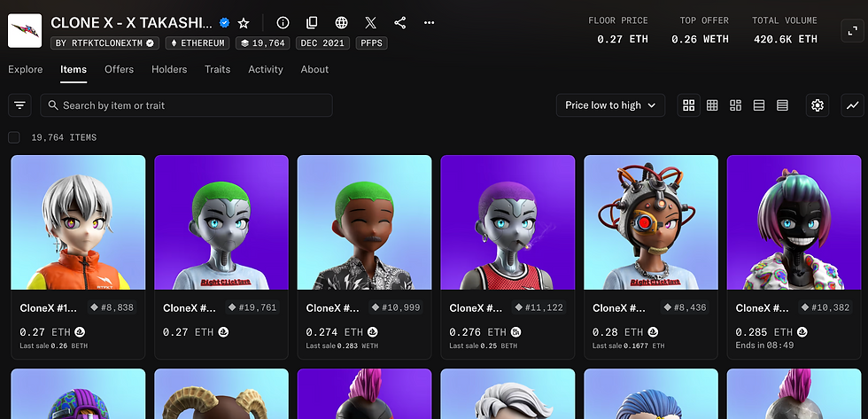This screenshot has height=419, width=868.
Task: Click the 420.6K ETH total volume value
Action: pos(785,39)
